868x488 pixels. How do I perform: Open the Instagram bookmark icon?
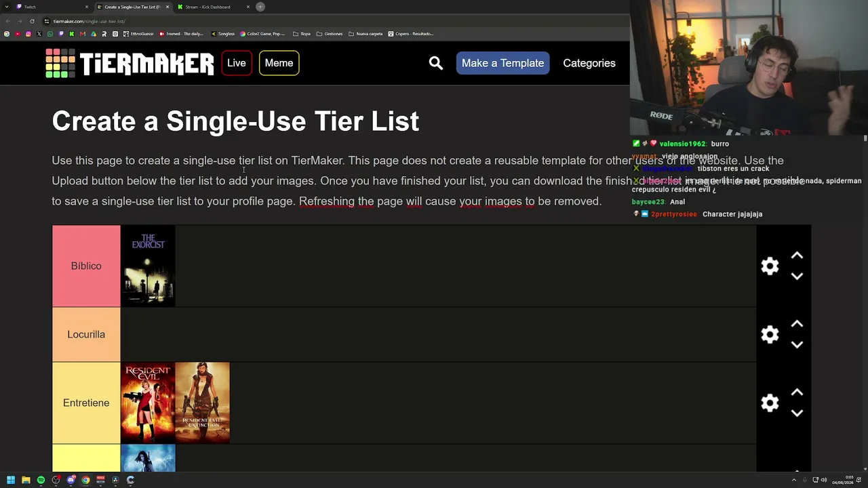click(28, 34)
